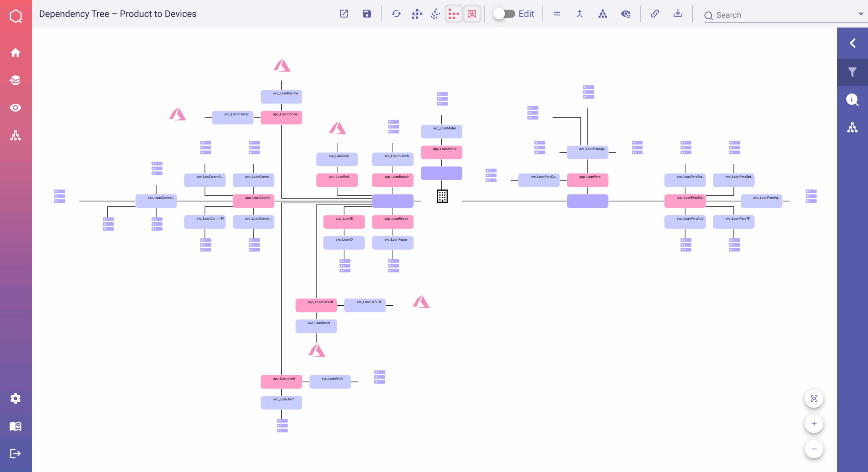Screen dimensions: 868x472
Task: Click the app_LoanComm node
Action: pos(254,201)
